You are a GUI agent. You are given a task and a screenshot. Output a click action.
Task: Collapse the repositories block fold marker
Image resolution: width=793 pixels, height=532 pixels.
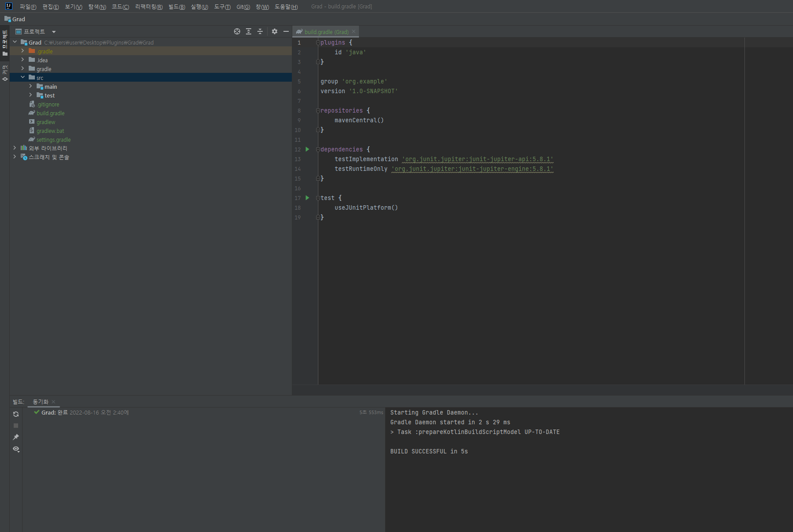point(318,110)
